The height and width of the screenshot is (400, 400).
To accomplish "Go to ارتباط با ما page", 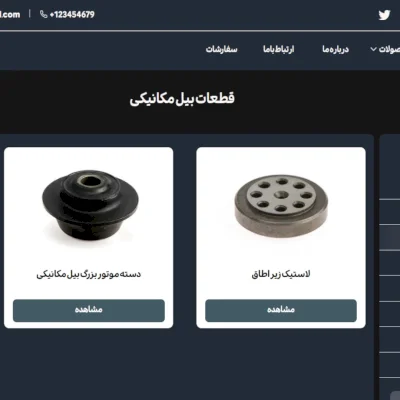I will click(x=279, y=49).
